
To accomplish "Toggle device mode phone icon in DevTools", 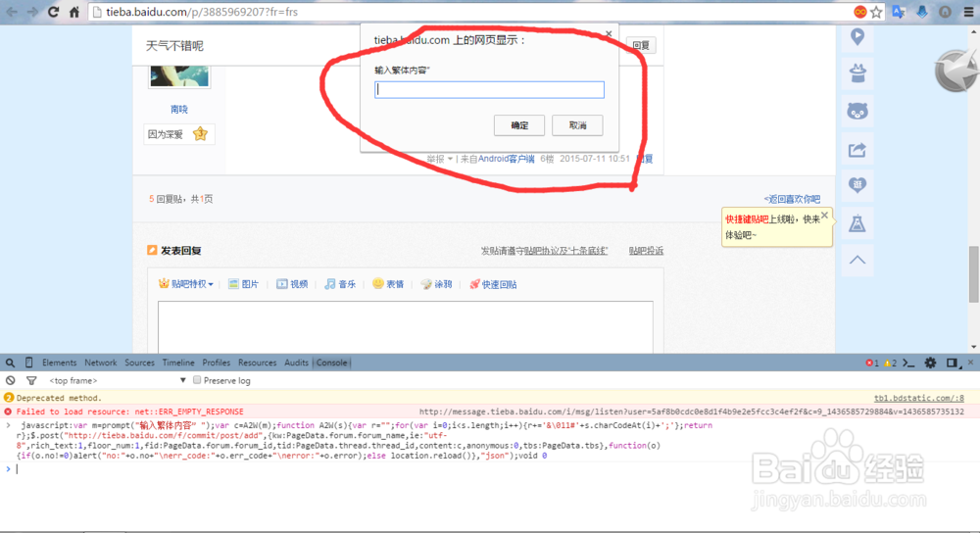I will (28, 363).
